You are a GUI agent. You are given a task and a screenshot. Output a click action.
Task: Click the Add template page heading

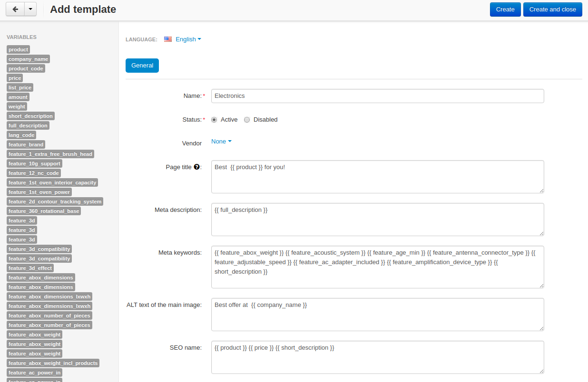(83, 9)
